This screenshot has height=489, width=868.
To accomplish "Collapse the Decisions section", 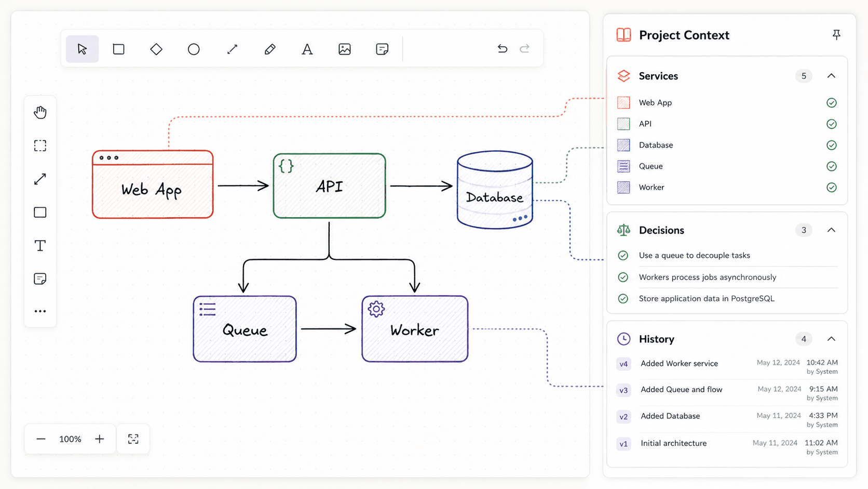I will (x=831, y=230).
